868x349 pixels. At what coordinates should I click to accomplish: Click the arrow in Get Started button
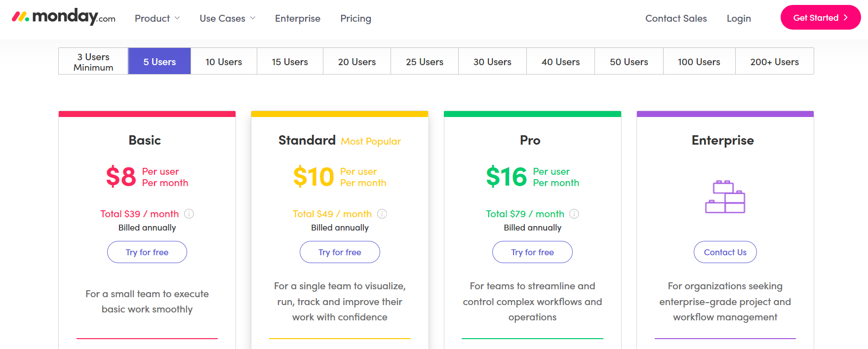tap(846, 18)
